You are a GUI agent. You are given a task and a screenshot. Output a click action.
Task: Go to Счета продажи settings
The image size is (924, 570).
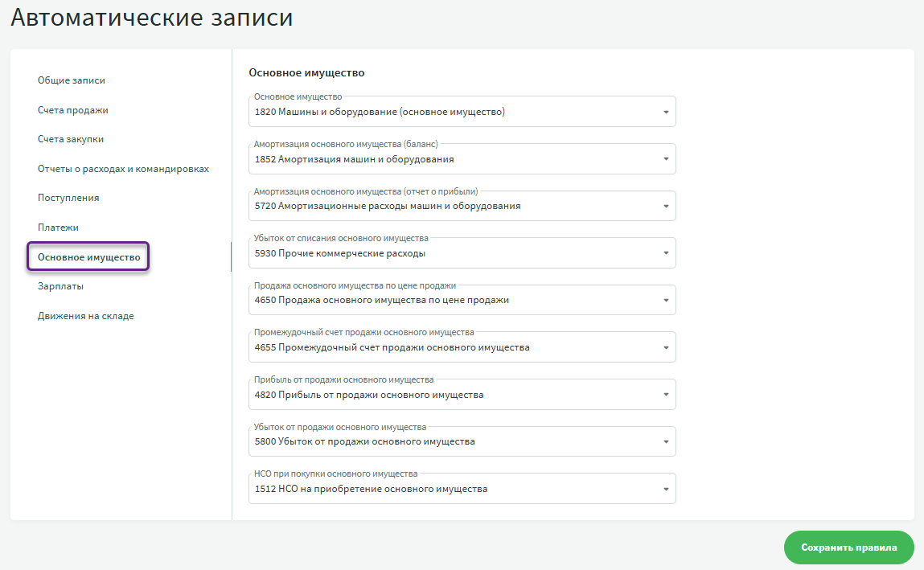72,110
